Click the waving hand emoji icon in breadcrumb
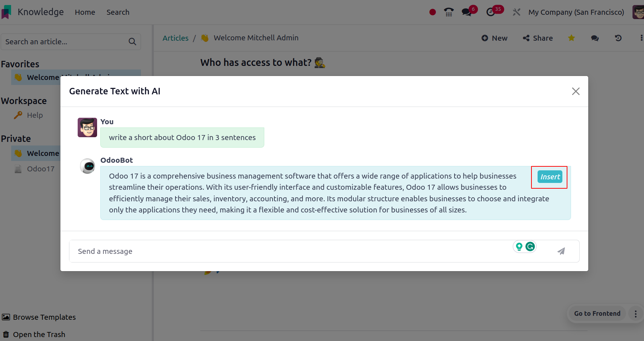 [205, 38]
